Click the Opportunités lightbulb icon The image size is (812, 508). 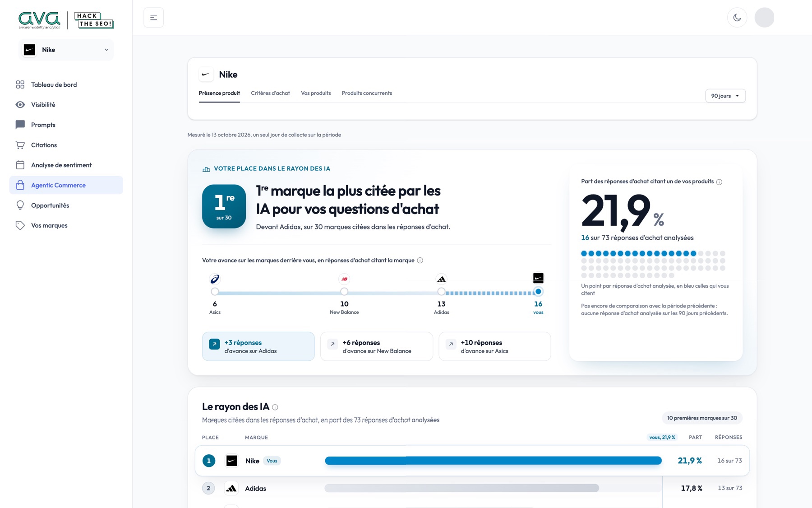pos(20,205)
